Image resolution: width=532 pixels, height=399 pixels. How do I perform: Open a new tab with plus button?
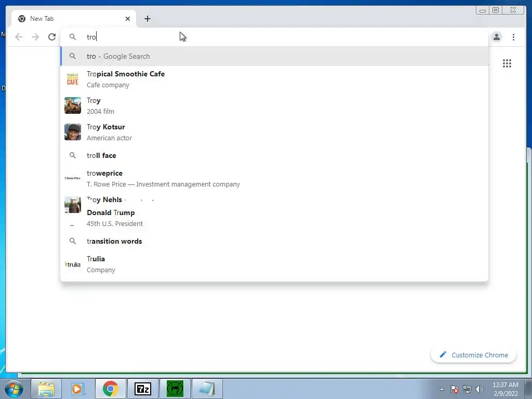coord(147,19)
